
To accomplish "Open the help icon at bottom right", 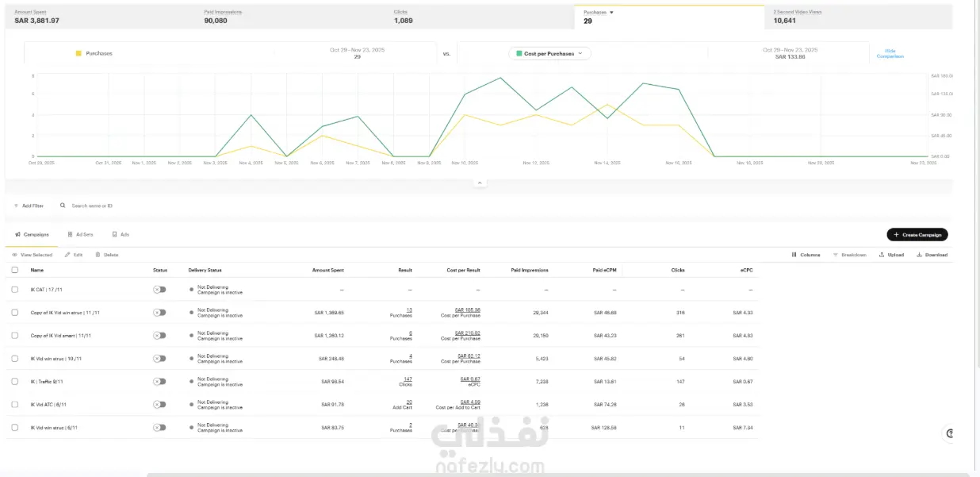I will (x=950, y=433).
